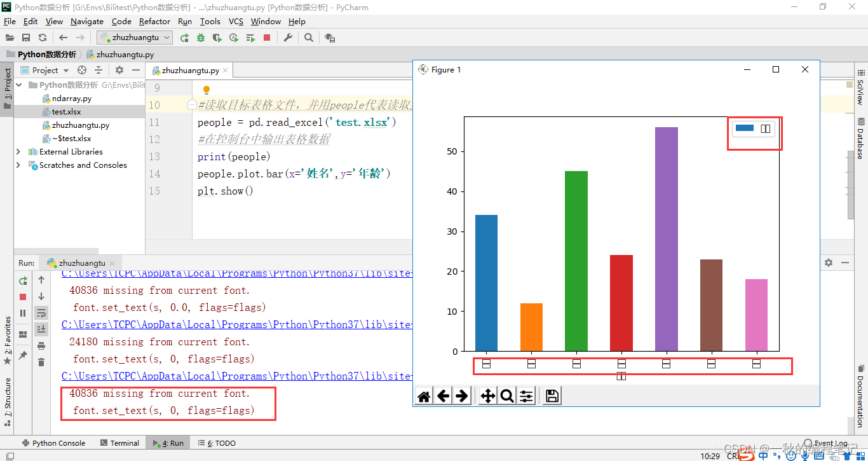The height and width of the screenshot is (461, 868).
Task: Select zhuzhuangtu.py in the project tree
Action: (80, 125)
